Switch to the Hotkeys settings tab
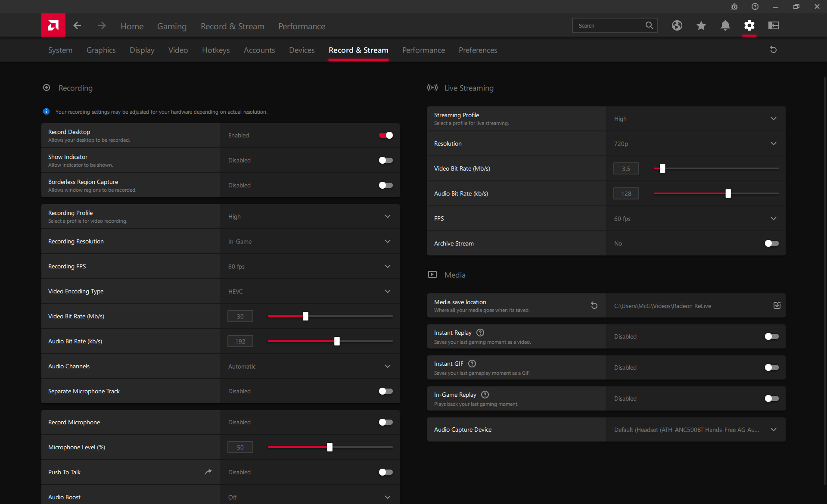The width and height of the screenshot is (827, 504). [x=216, y=50]
